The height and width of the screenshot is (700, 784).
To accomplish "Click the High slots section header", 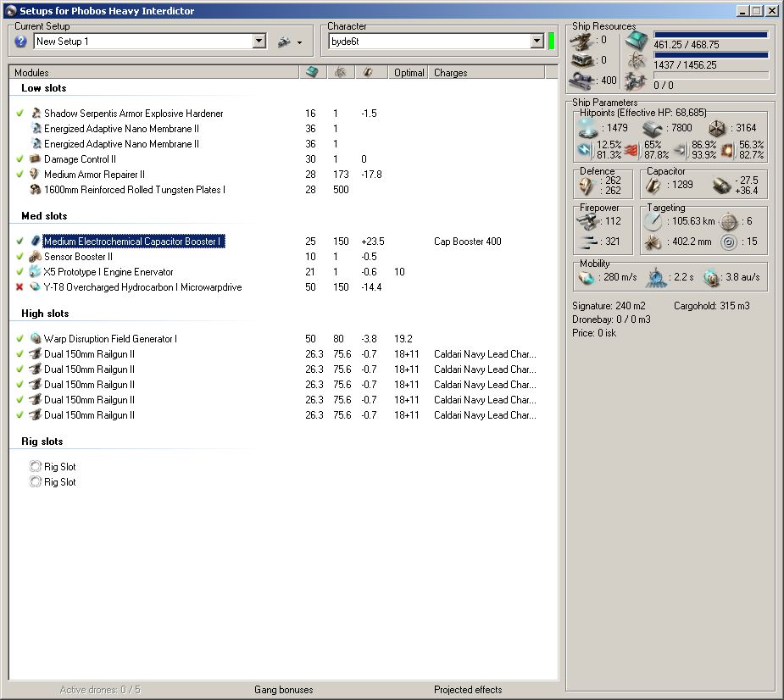I will point(45,314).
